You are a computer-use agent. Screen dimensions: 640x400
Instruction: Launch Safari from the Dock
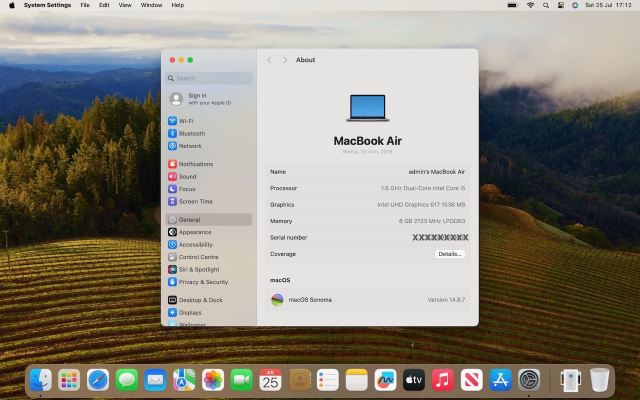(x=98, y=380)
